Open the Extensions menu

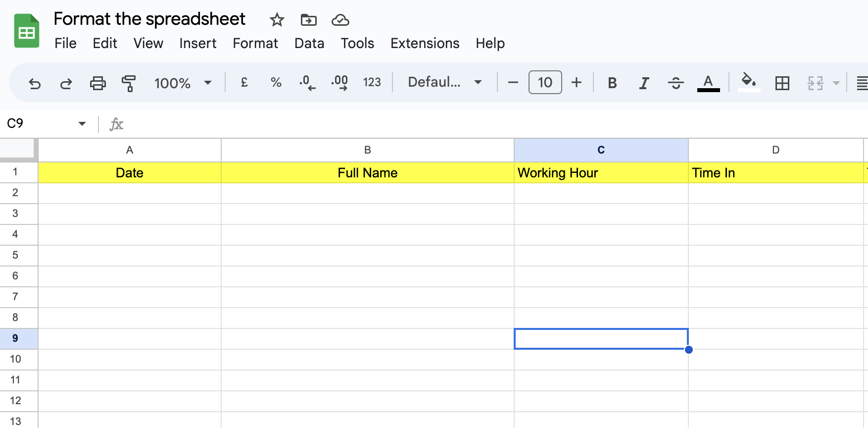tap(425, 43)
